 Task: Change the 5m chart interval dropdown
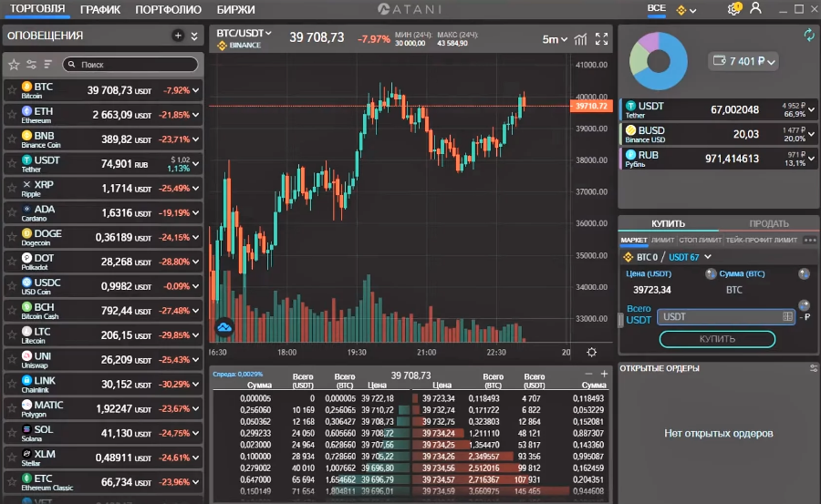pyautogui.click(x=555, y=39)
